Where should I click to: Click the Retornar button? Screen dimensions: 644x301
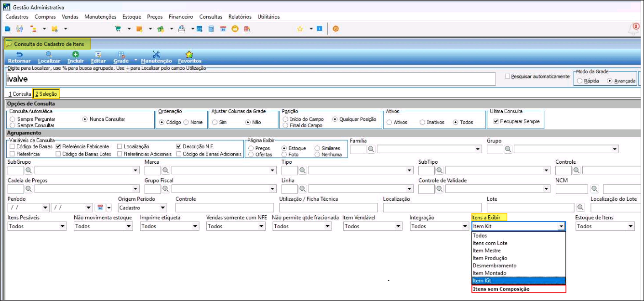point(19,57)
